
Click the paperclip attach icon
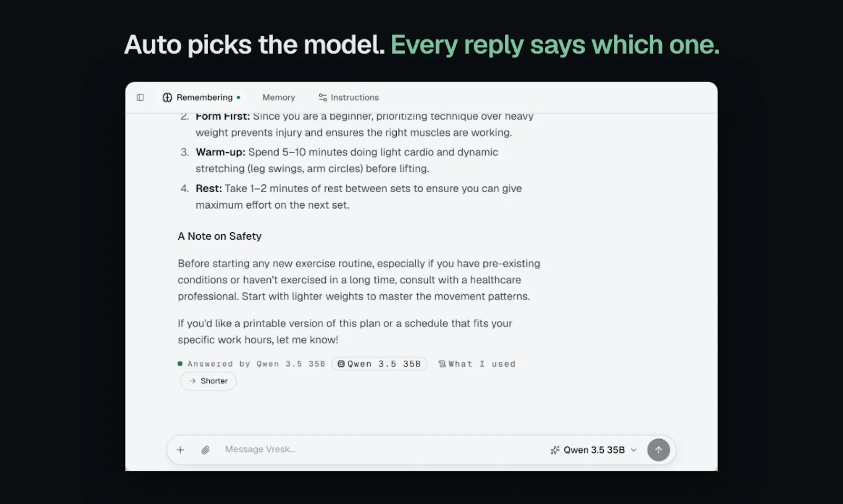click(205, 450)
